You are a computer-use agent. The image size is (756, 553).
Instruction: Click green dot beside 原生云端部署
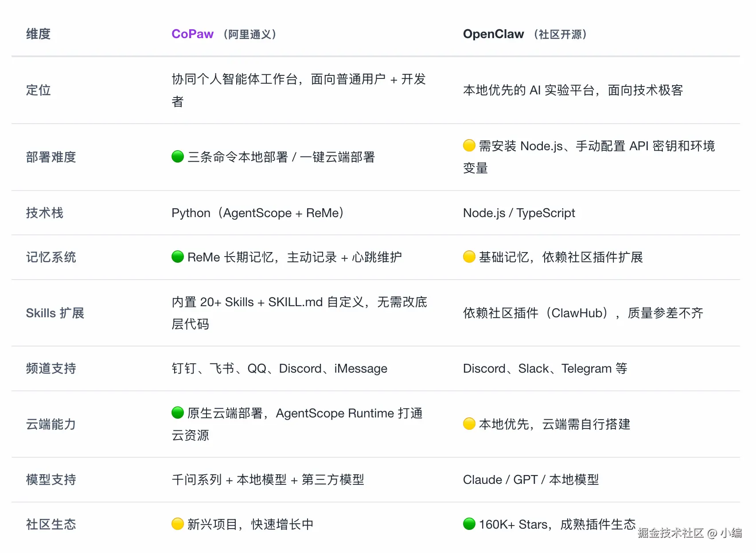click(178, 413)
